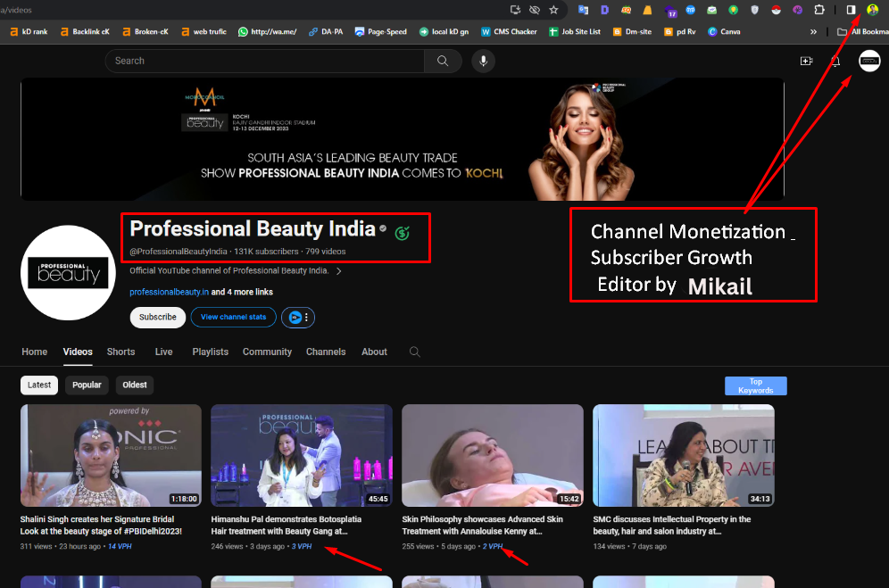
Task: Open the browser extensions puzzle icon
Action: coord(818,10)
